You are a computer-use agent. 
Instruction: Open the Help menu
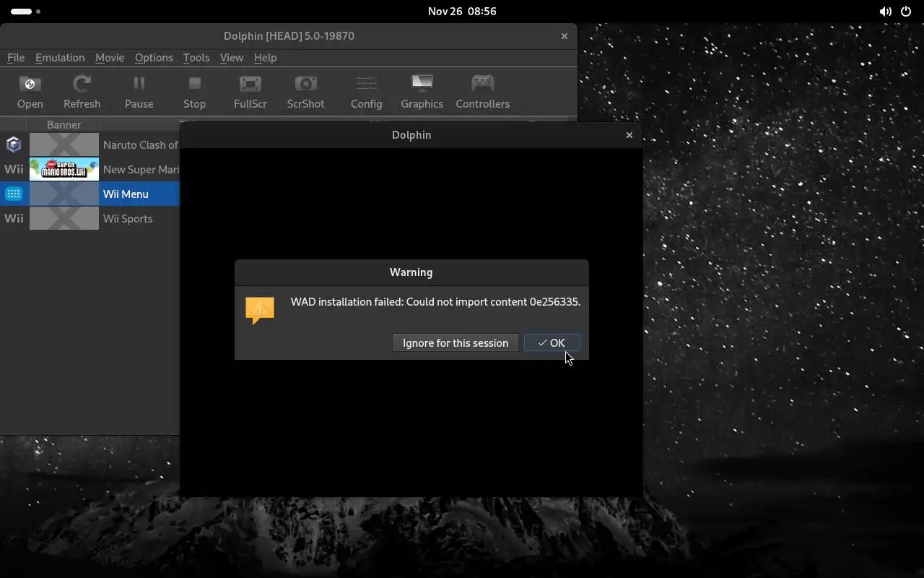pyautogui.click(x=265, y=58)
